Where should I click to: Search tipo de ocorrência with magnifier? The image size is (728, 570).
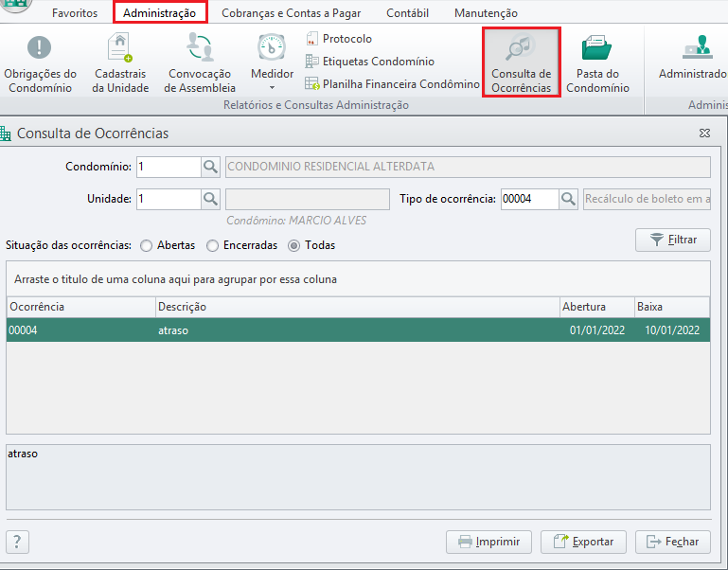click(x=568, y=199)
